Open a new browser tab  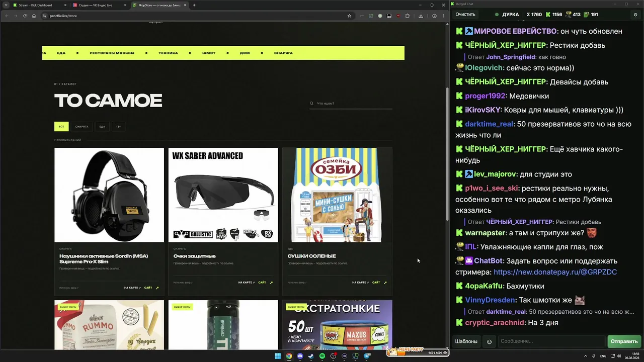[194, 5]
